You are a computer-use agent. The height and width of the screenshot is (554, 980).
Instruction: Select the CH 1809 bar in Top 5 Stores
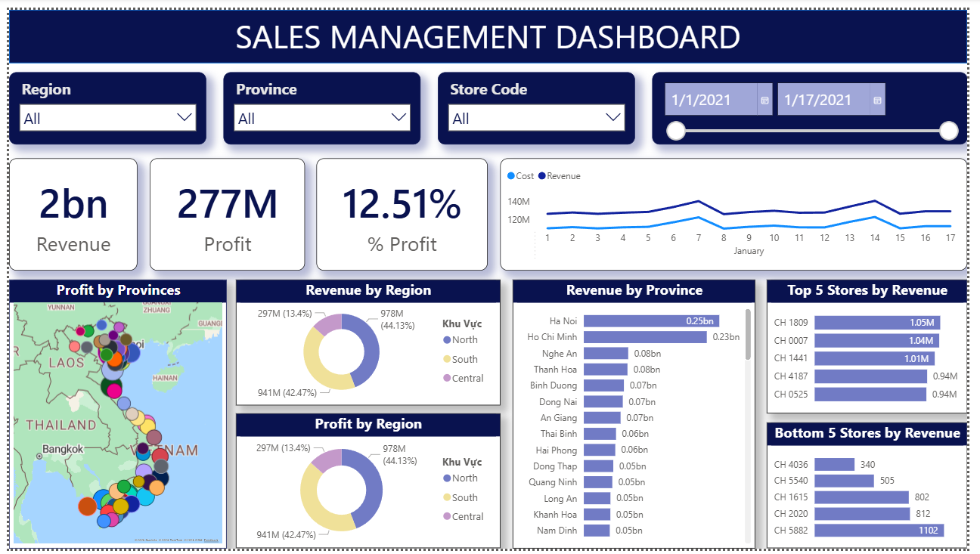click(876, 322)
